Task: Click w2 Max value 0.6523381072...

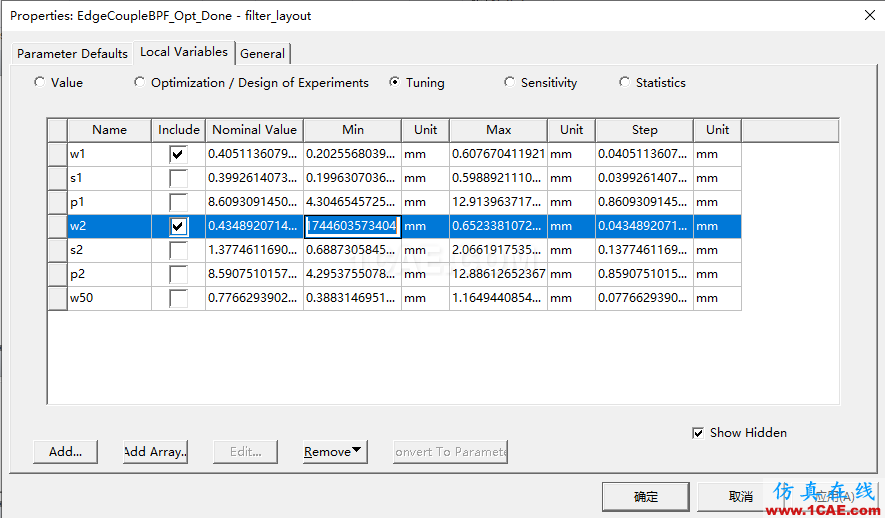Action: point(498,226)
